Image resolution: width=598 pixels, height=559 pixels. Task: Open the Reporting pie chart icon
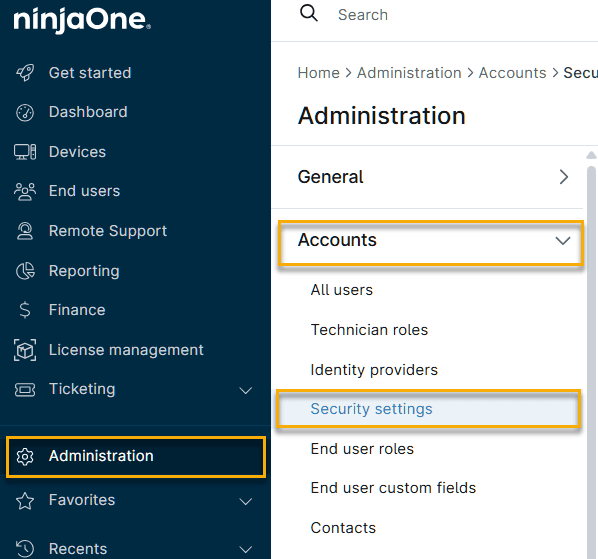pyautogui.click(x=25, y=271)
